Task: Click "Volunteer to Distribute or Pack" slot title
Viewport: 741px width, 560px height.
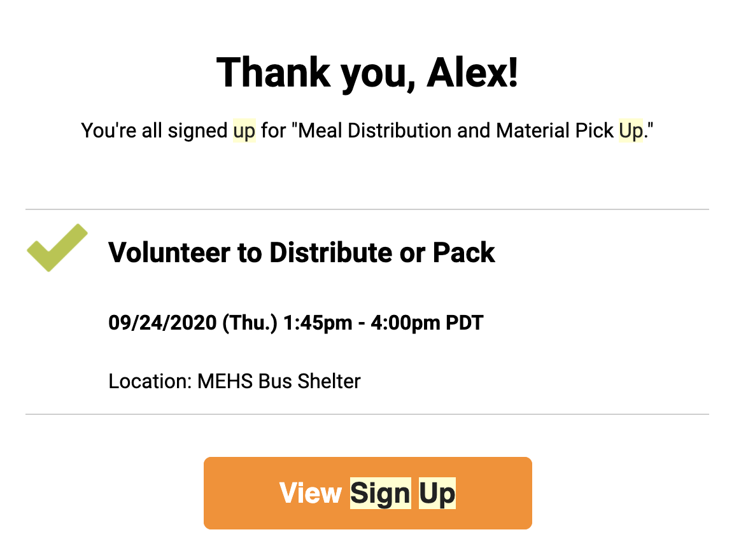Action: point(302,253)
